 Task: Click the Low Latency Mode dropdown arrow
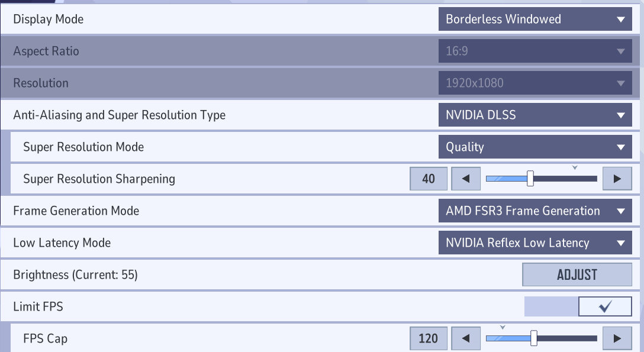620,243
